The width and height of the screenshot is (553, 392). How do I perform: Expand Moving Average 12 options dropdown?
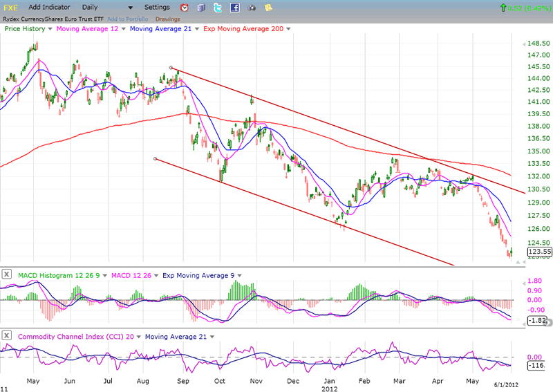pyautogui.click(x=123, y=29)
